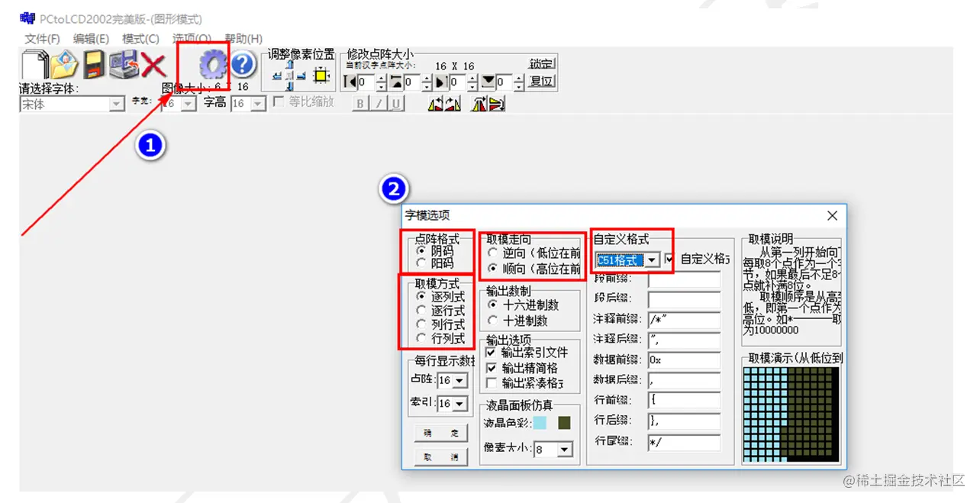
Task: Toggle the 自定义格式 checkbox
Action: pyautogui.click(x=669, y=260)
